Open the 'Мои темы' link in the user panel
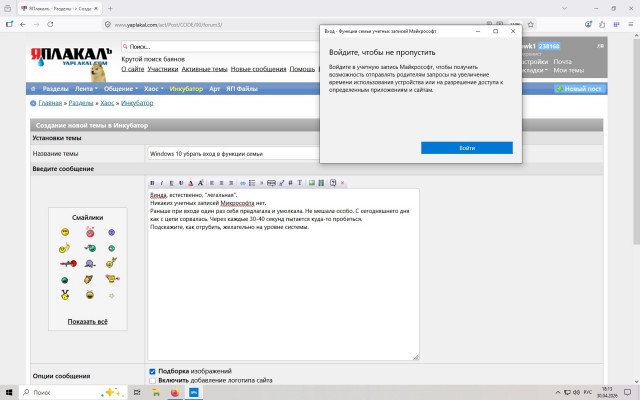The width and height of the screenshot is (640, 400). (569, 70)
